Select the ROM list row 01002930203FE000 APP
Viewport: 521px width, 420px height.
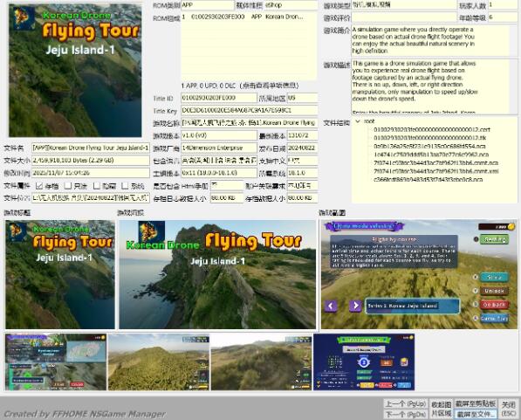249,17
